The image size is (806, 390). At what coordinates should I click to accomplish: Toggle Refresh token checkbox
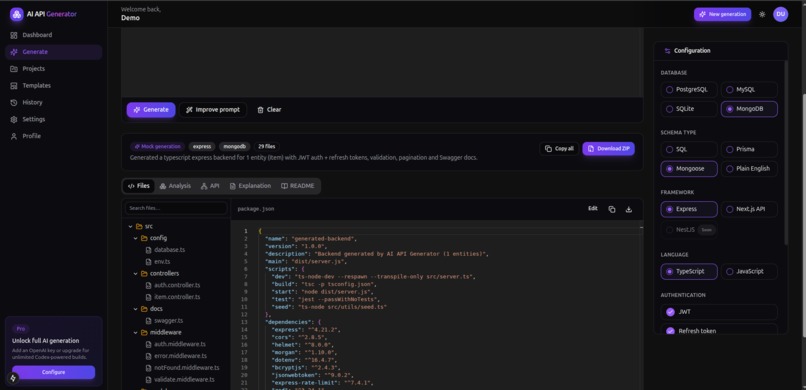tap(670, 331)
